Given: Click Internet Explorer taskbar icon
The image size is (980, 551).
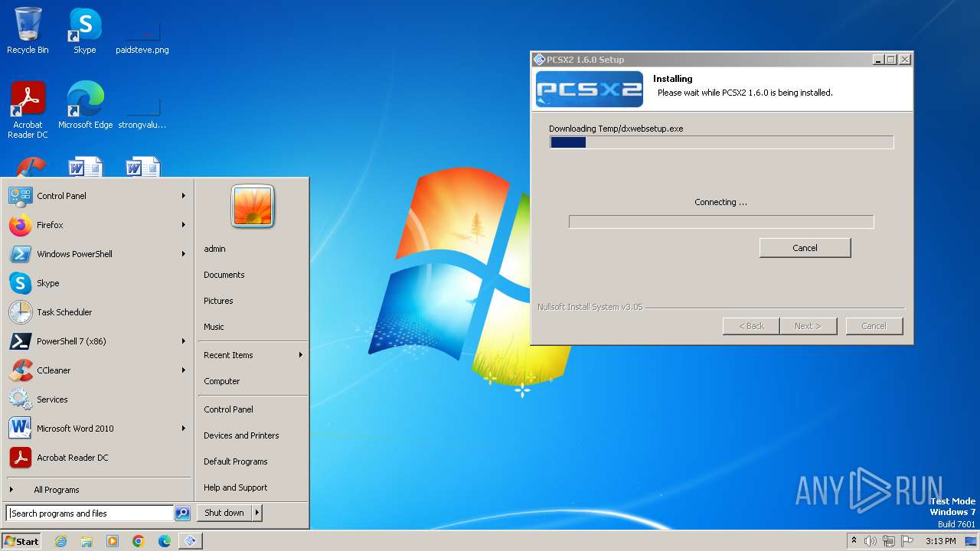Looking at the screenshot, I should (61, 541).
